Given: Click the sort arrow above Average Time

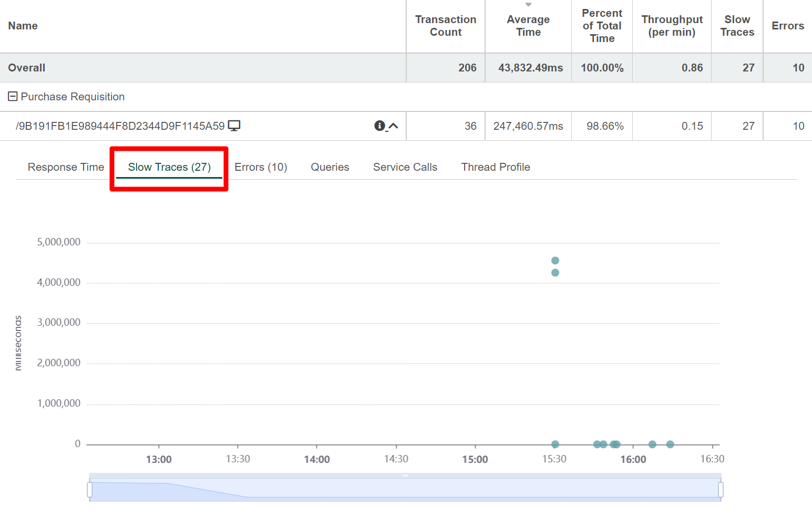Looking at the screenshot, I should [528, 5].
